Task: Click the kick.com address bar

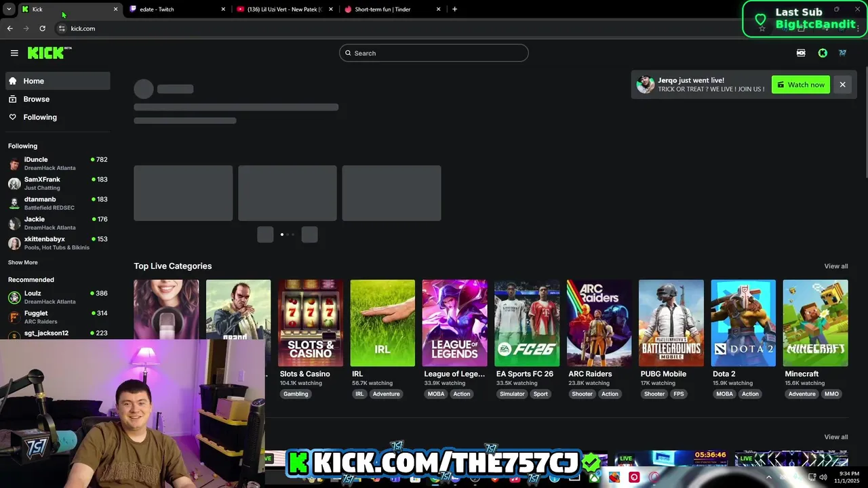Action: [x=407, y=28]
